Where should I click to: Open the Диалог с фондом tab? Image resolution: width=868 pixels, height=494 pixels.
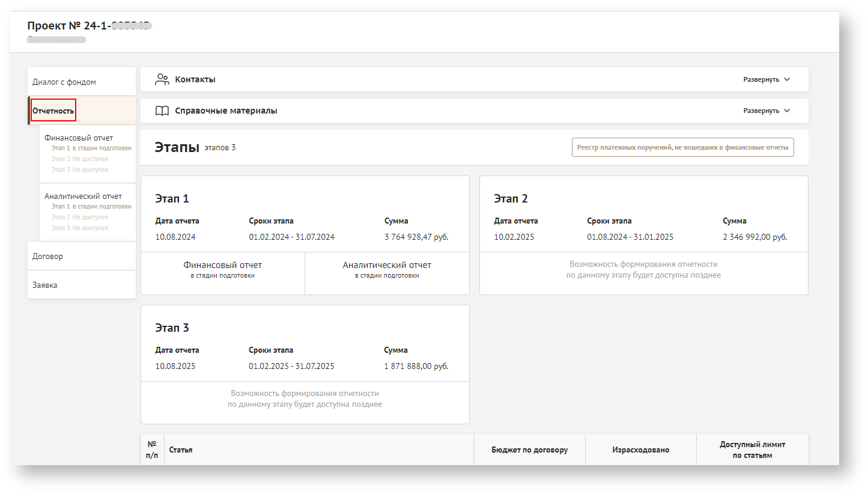tap(64, 82)
